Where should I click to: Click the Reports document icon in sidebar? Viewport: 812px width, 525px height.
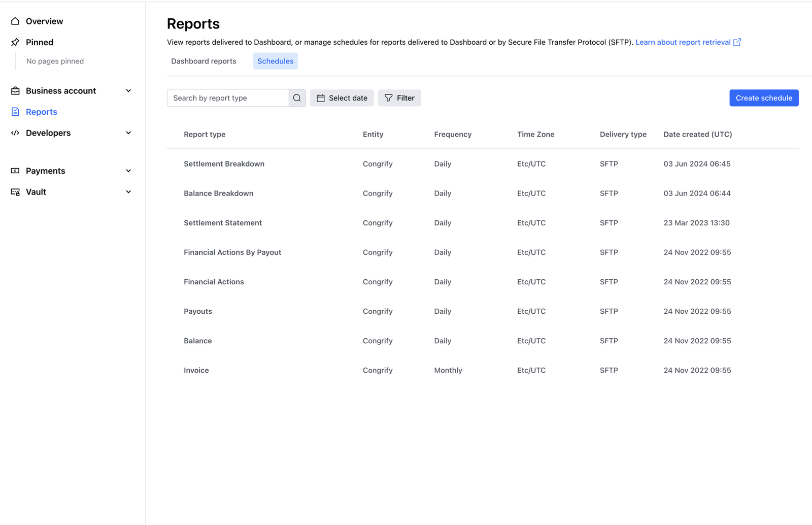[15, 112]
